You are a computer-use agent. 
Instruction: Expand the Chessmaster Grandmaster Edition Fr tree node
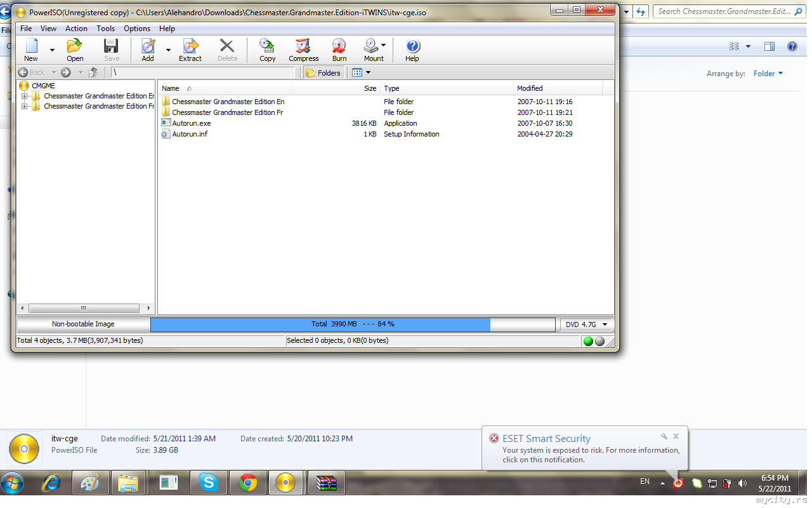[x=24, y=106]
